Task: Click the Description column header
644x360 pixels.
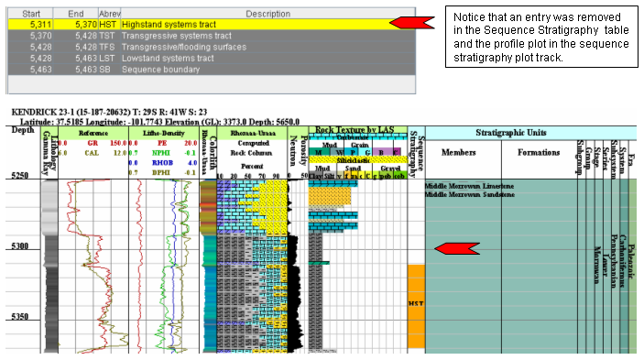Action: [x=267, y=14]
